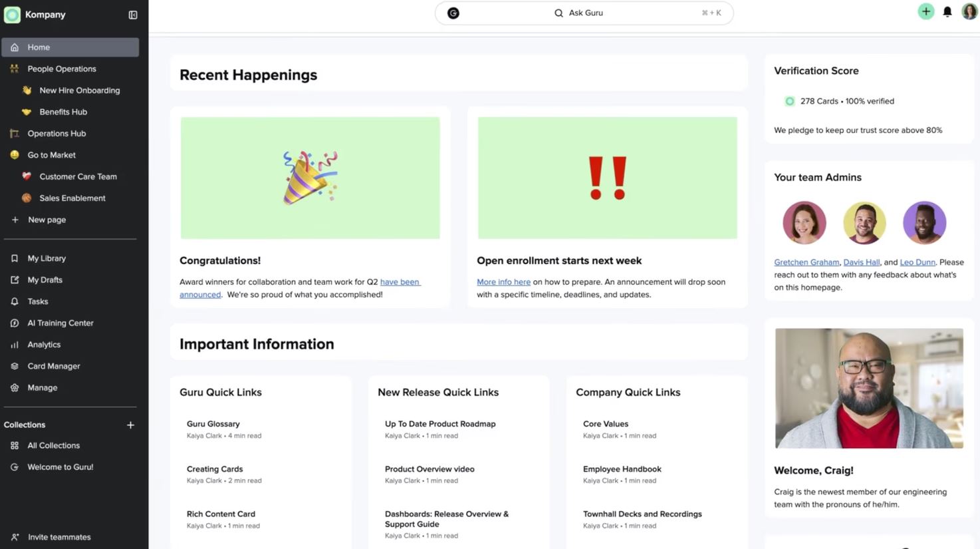Viewport: 980px width, 549px height.
Task: Click the green plus create button
Action: tap(925, 11)
